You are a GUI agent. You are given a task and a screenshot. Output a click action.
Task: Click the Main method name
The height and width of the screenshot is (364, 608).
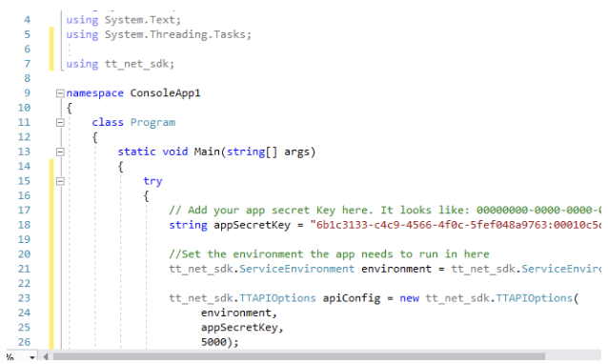pyautogui.click(x=207, y=152)
